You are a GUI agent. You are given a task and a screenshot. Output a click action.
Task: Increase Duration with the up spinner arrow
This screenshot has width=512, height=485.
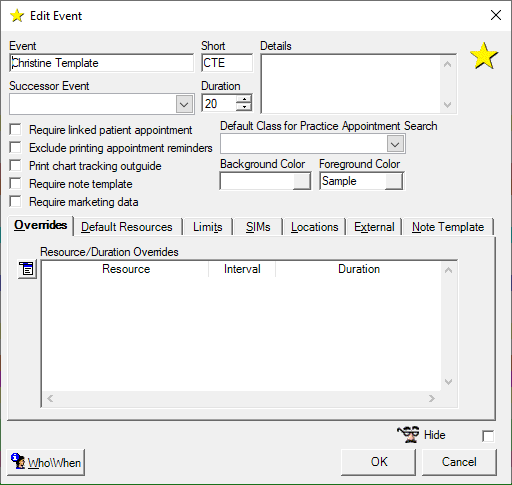[244, 99]
